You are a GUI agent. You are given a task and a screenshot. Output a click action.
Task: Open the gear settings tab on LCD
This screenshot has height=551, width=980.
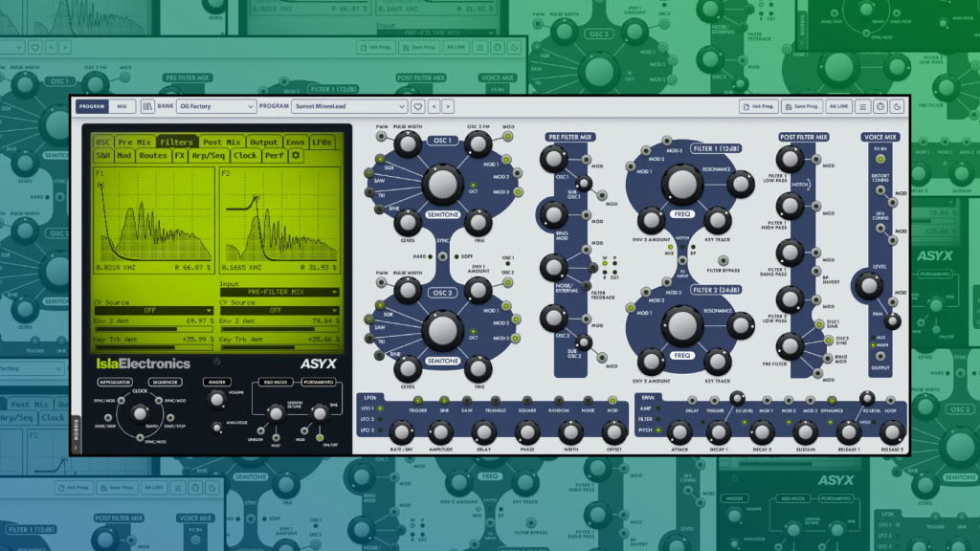point(296,155)
